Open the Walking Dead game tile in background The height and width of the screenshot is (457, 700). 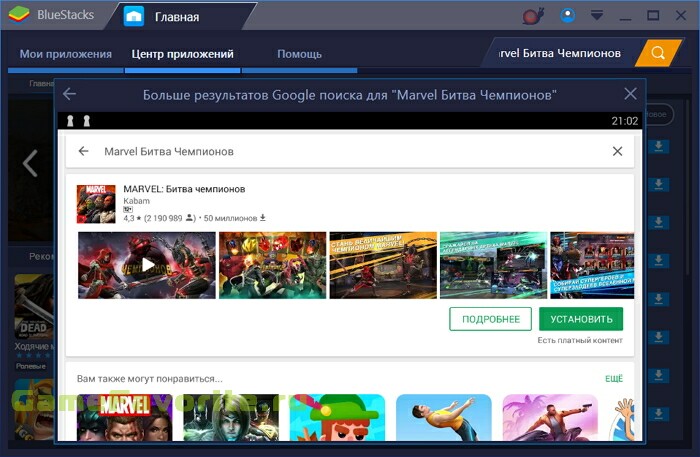[x=34, y=306]
